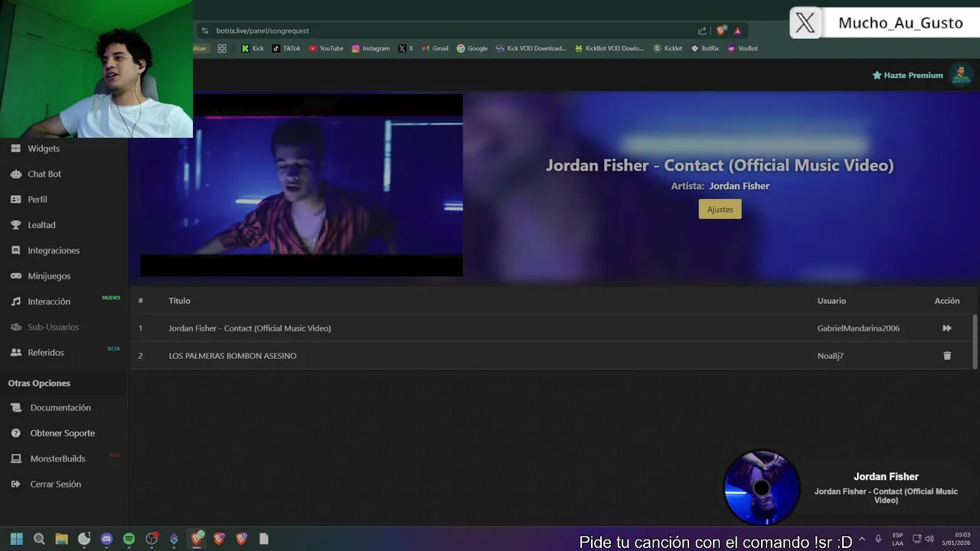Click the Widgets grid icon
This screenshot has height=551, width=980.
(x=15, y=148)
